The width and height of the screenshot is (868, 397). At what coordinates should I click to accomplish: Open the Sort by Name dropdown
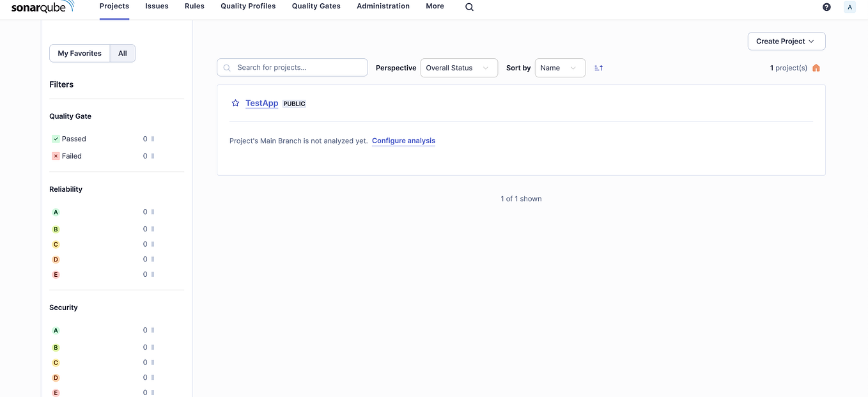tap(559, 67)
